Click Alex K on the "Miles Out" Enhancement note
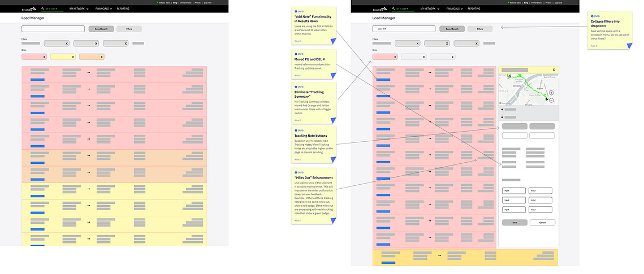The height and width of the screenshot is (274, 644). coord(297,221)
